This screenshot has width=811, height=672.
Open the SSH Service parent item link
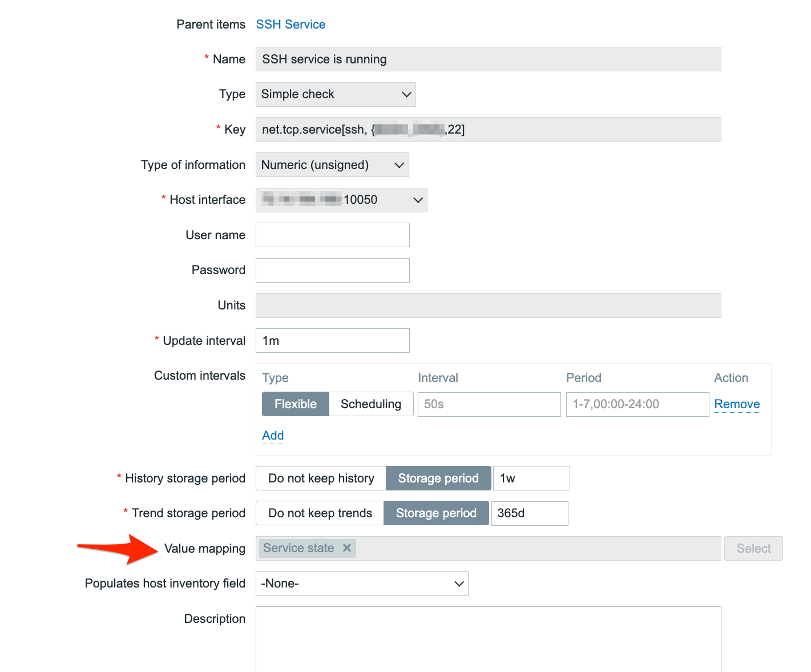tap(290, 25)
